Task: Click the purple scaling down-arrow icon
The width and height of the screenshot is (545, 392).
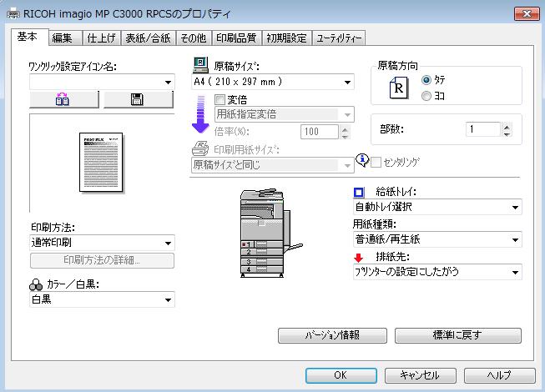Action: click(x=200, y=114)
